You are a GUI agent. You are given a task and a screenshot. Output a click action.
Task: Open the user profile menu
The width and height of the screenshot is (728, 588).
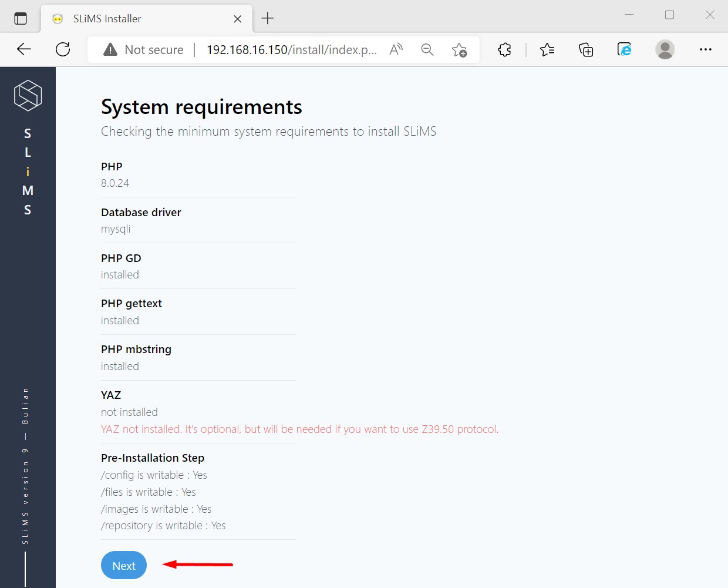(665, 50)
